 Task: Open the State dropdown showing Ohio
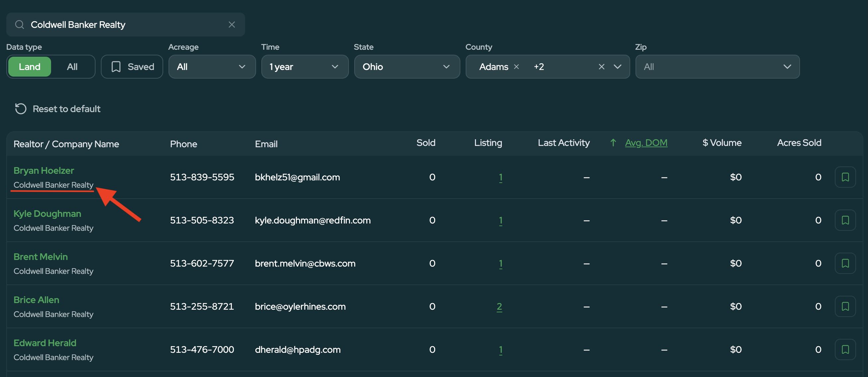[x=407, y=67]
